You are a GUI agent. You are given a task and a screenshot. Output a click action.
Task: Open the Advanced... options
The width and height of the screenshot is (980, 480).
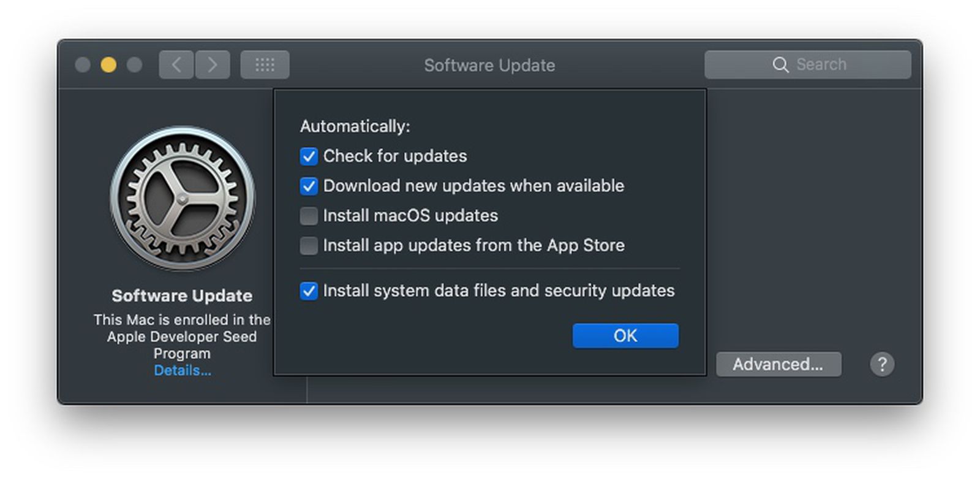coord(778,364)
